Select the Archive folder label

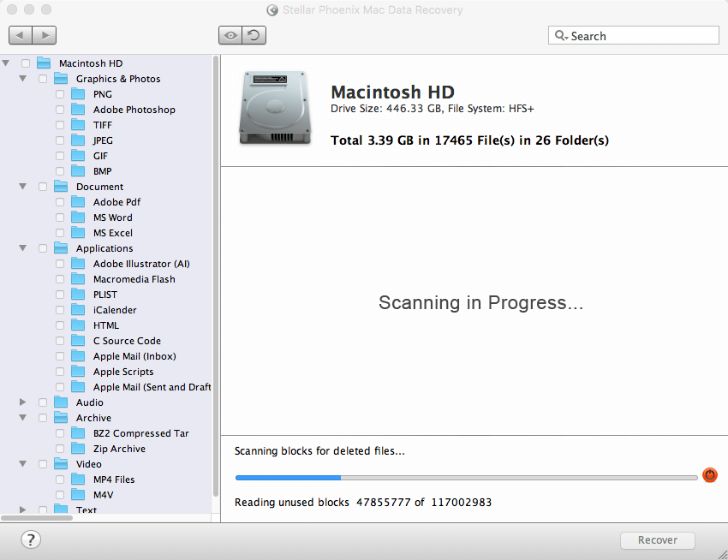pos(94,418)
